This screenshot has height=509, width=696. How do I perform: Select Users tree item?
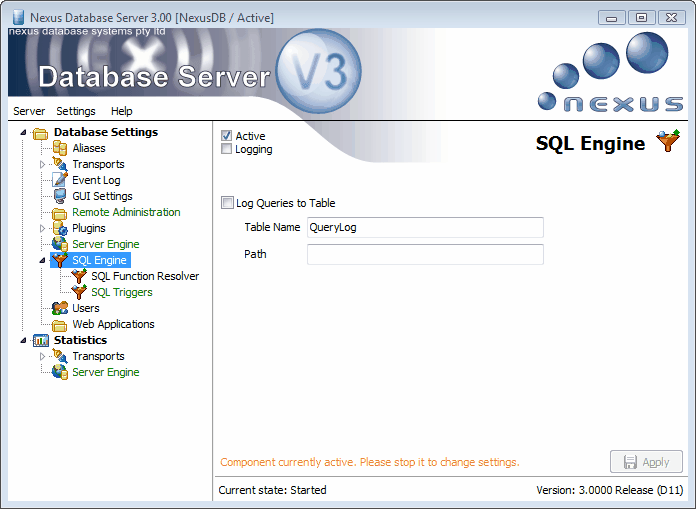coord(86,308)
